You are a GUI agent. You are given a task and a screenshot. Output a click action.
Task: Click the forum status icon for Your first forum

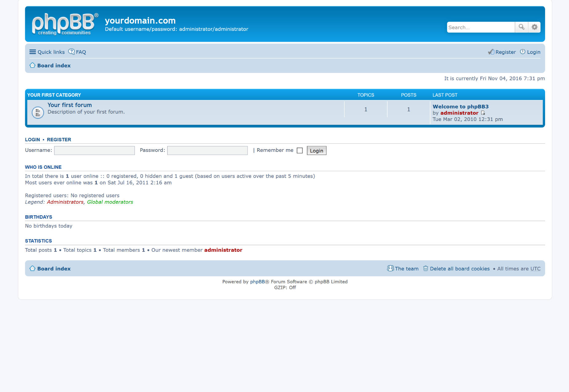(x=38, y=112)
